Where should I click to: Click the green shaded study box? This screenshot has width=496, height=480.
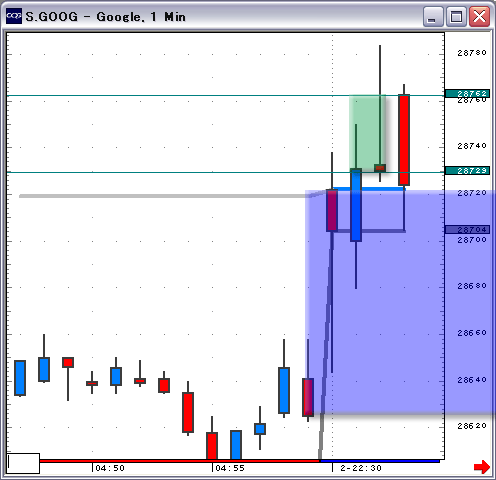367,133
